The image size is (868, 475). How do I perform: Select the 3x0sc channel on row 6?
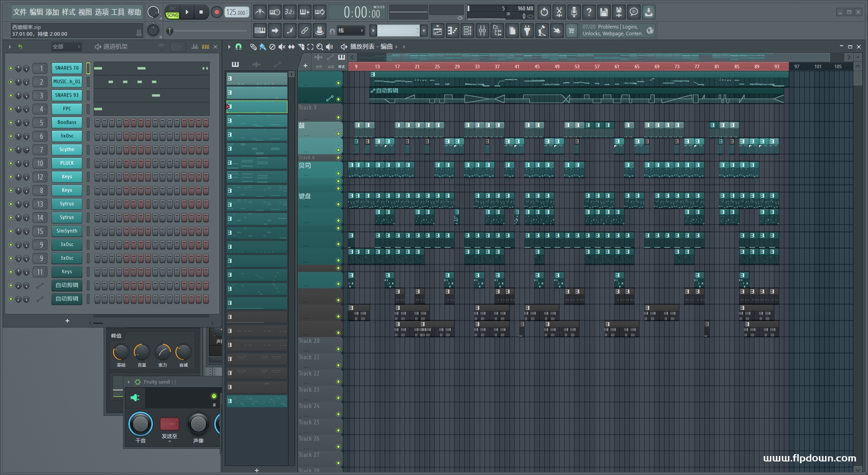click(67, 136)
